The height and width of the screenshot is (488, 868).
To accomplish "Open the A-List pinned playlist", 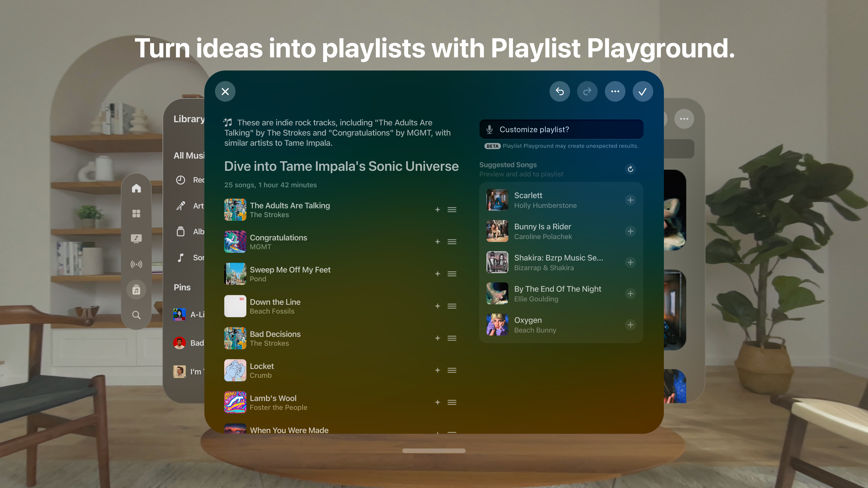I will 189,314.
